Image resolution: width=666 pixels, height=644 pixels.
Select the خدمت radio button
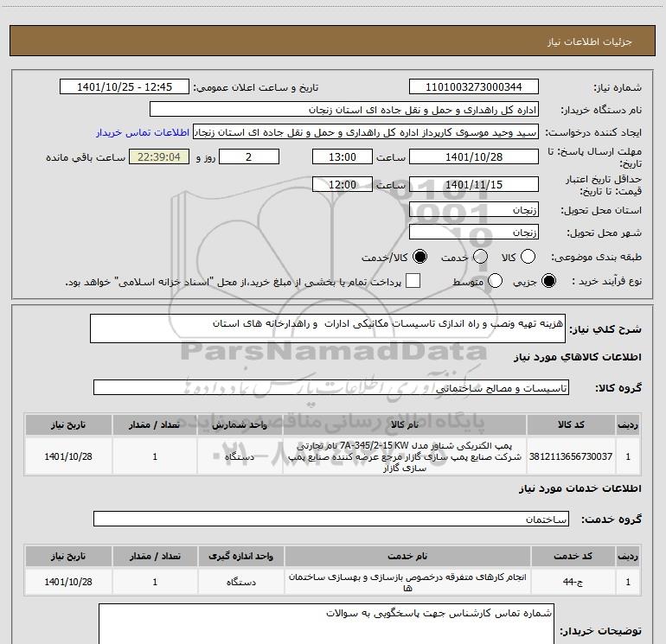coord(480,257)
